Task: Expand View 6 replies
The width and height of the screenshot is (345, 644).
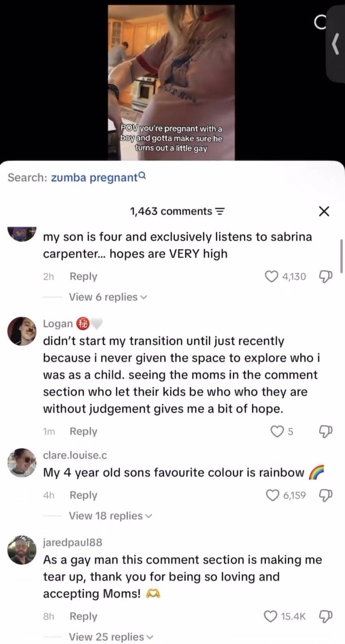Action: pyautogui.click(x=108, y=297)
